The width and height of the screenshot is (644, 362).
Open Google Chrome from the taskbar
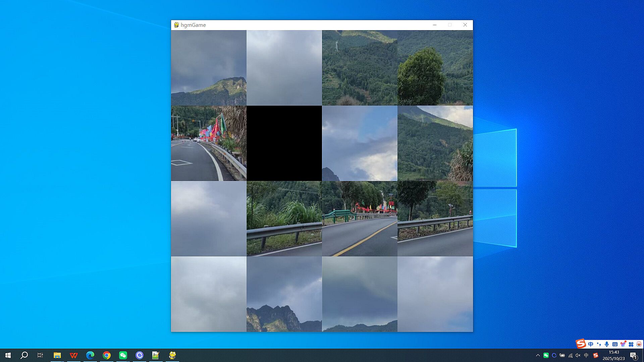pyautogui.click(x=107, y=355)
